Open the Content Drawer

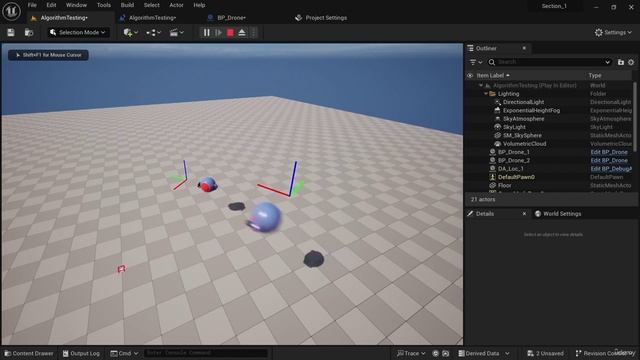[29, 353]
